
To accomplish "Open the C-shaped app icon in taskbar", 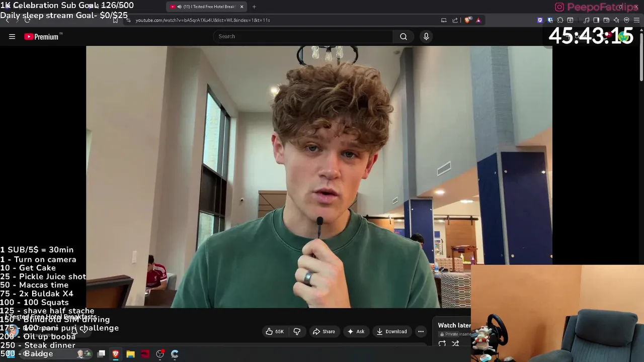I will (x=175, y=354).
